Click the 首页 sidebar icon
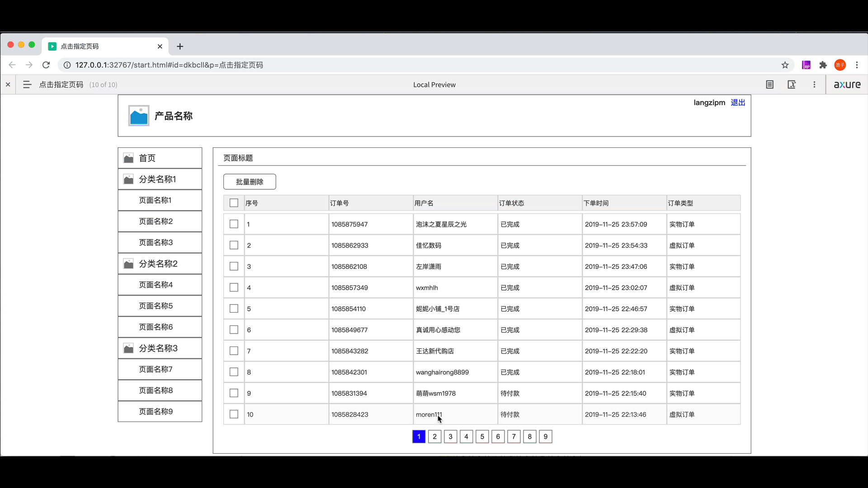868x488 pixels. (128, 158)
